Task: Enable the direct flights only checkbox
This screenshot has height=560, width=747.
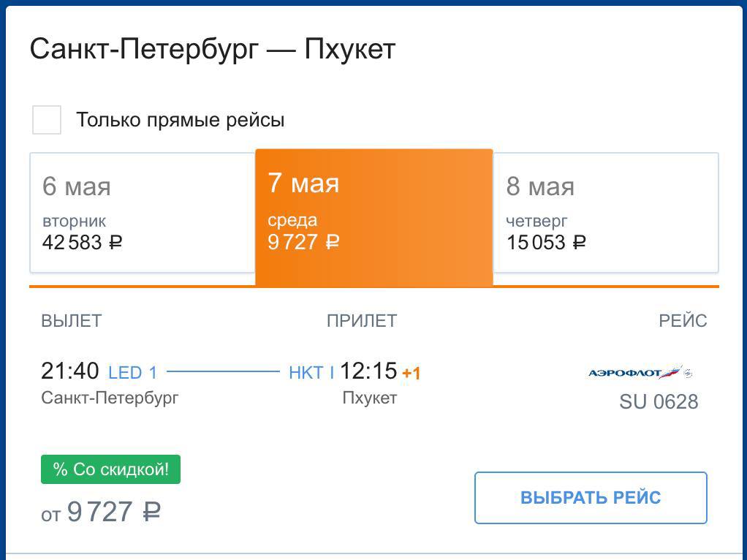Action: 47,120
